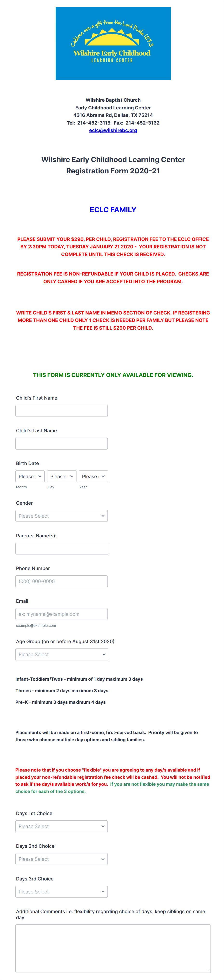This screenshot has width=224, height=980.
Task: Expand the birth Day dropdown
Action: click(x=62, y=476)
